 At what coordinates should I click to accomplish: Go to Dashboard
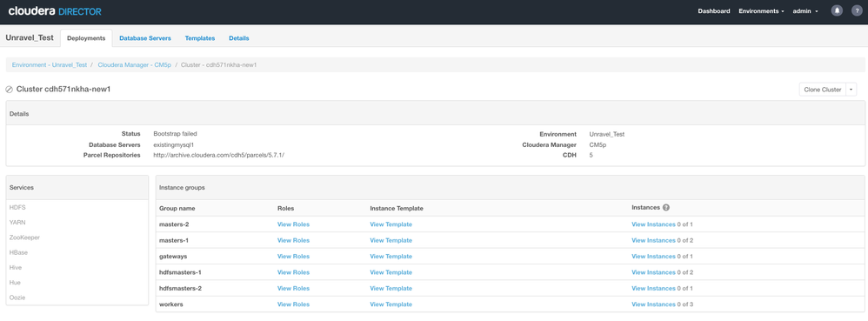[x=713, y=11]
